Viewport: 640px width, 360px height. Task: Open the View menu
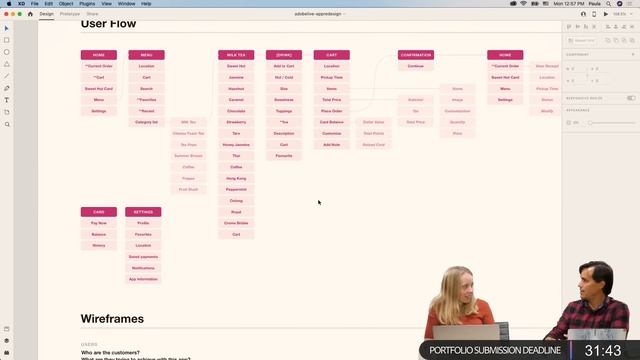(107, 4)
